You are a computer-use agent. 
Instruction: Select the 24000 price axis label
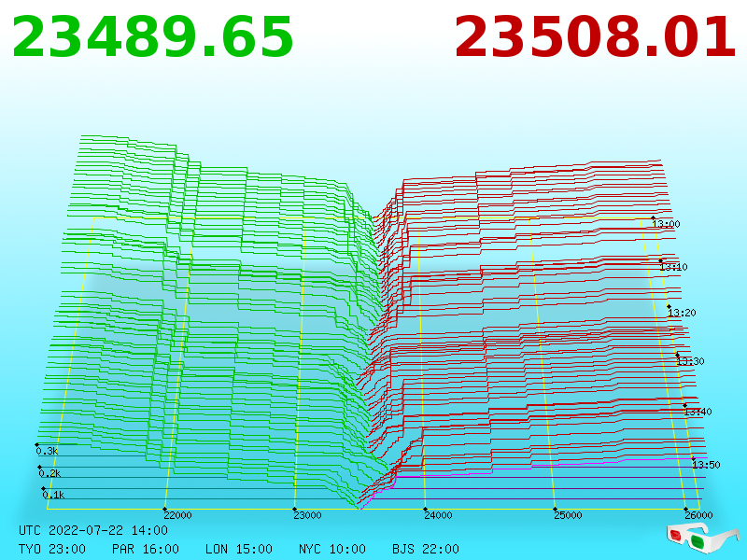(438, 515)
